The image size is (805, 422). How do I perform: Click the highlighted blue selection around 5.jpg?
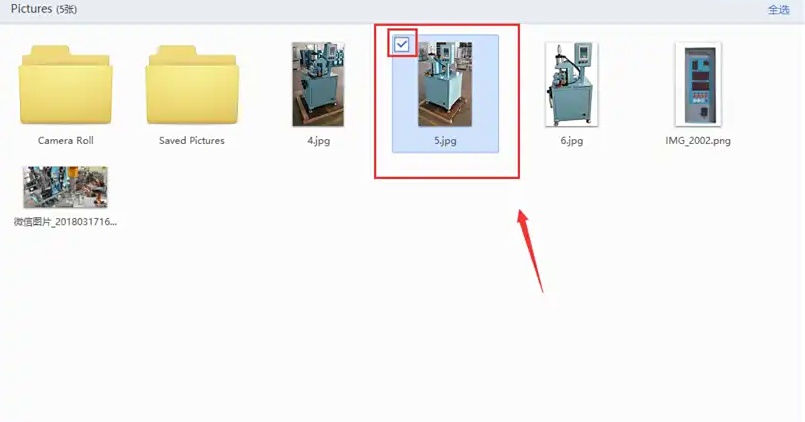click(x=445, y=93)
